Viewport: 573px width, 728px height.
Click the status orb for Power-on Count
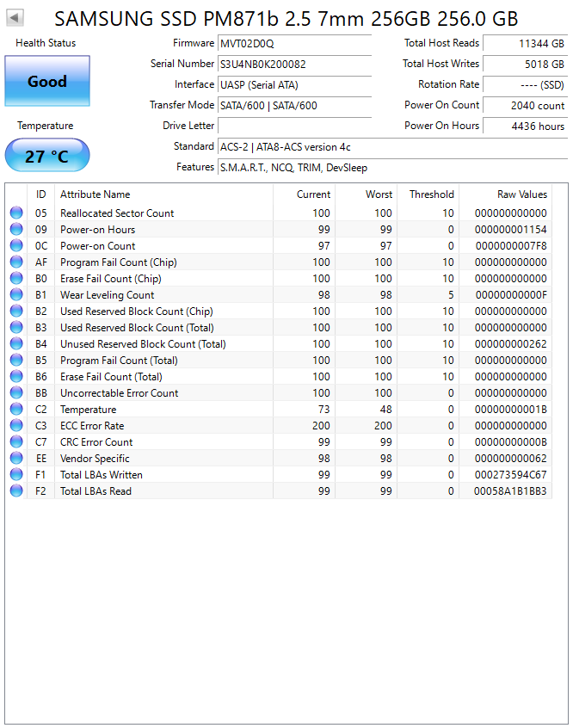16,245
